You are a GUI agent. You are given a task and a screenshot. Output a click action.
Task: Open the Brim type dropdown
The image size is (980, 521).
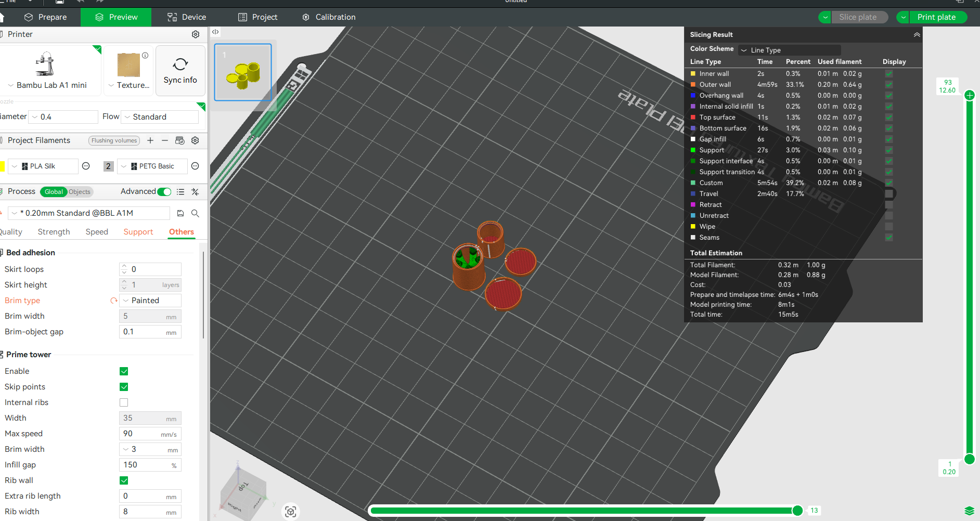pyautogui.click(x=150, y=301)
